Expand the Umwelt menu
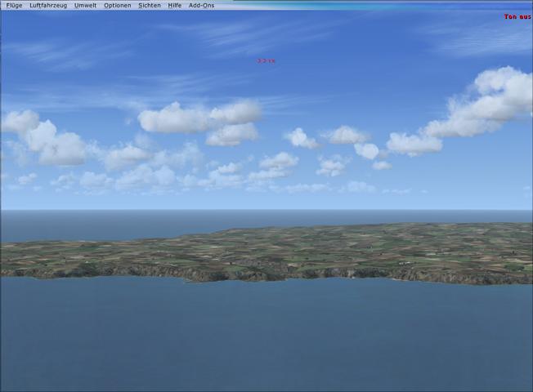 point(85,5)
